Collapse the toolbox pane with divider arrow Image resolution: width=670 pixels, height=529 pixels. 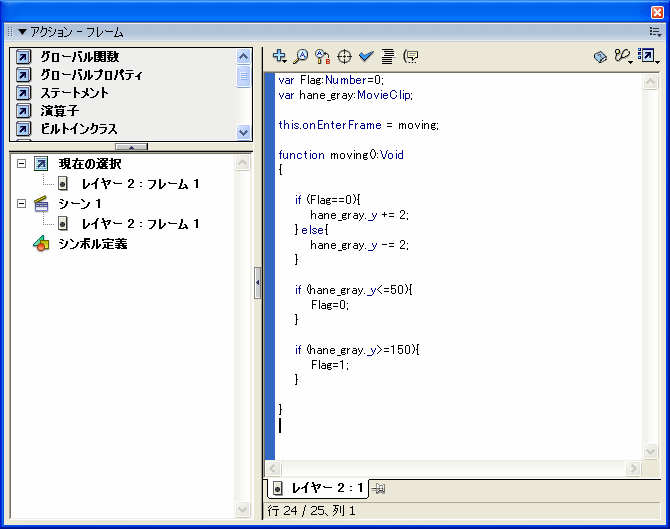click(132, 147)
